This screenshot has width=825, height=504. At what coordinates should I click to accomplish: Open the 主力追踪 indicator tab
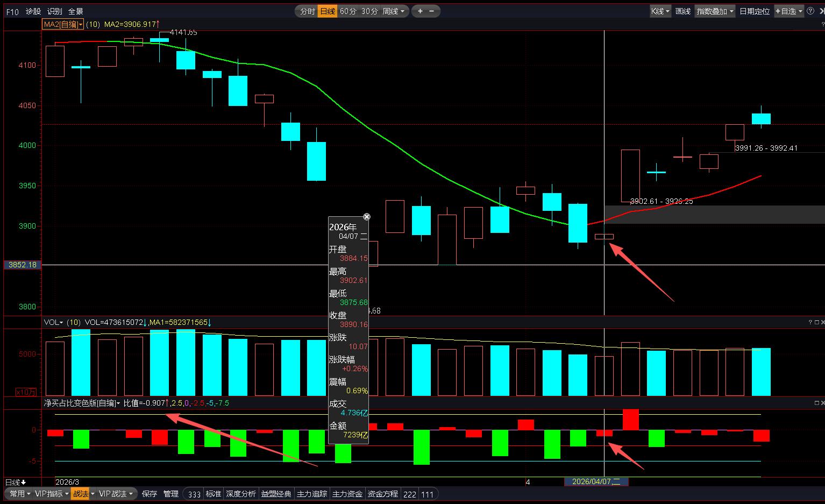click(x=312, y=494)
